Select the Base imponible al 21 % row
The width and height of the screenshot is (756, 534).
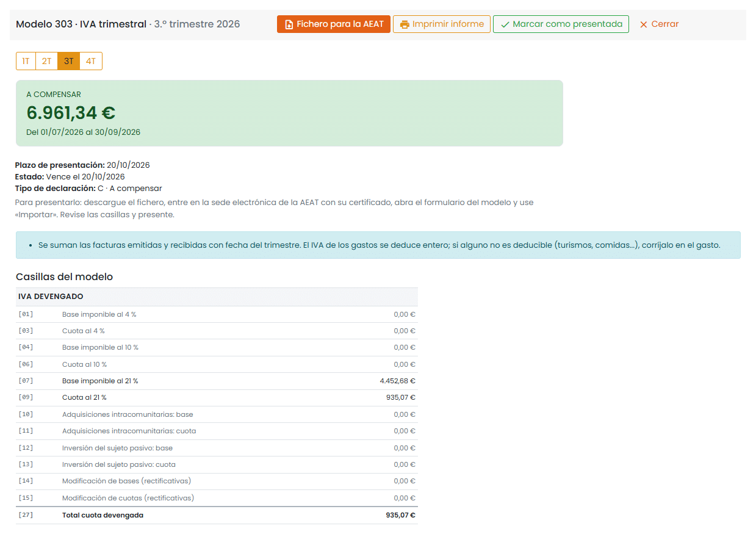(217, 381)
